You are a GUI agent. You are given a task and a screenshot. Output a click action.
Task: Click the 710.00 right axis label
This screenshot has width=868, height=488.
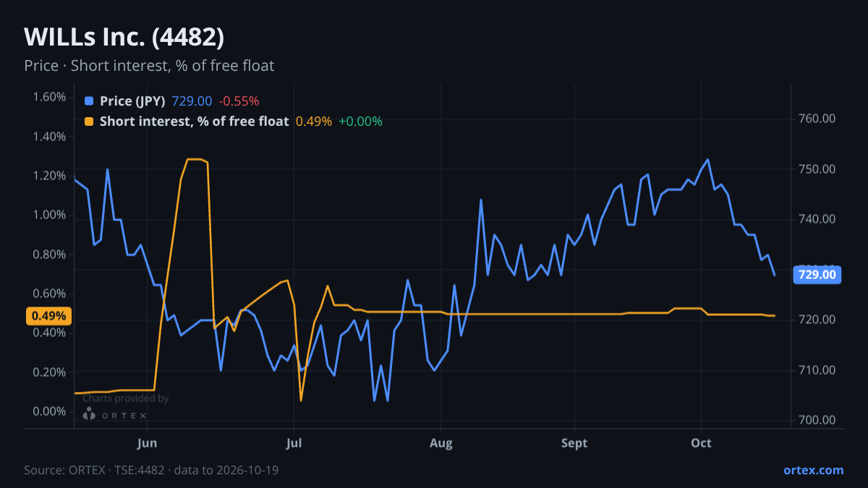[817, 370]
